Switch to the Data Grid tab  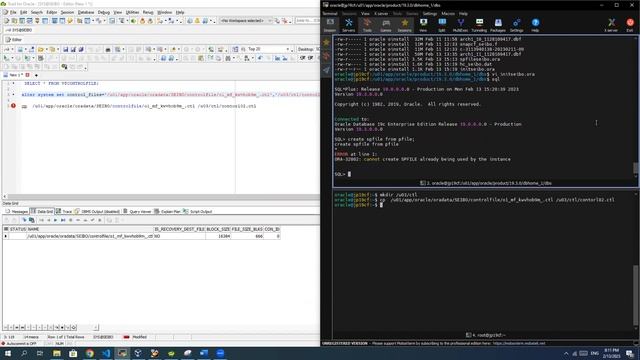42,211
